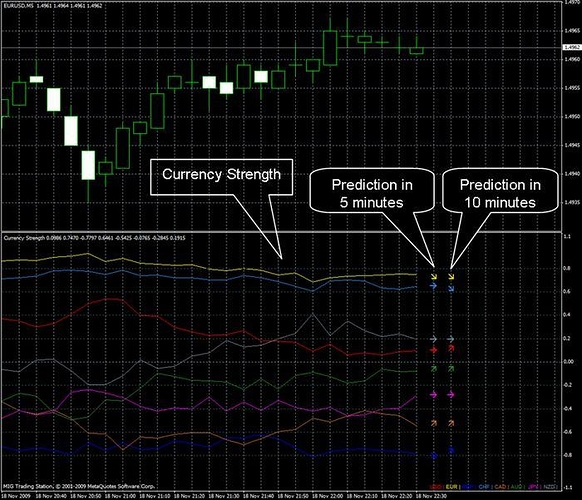Select the gray NZD 10-minute prediction arrow

pos(451,339)
